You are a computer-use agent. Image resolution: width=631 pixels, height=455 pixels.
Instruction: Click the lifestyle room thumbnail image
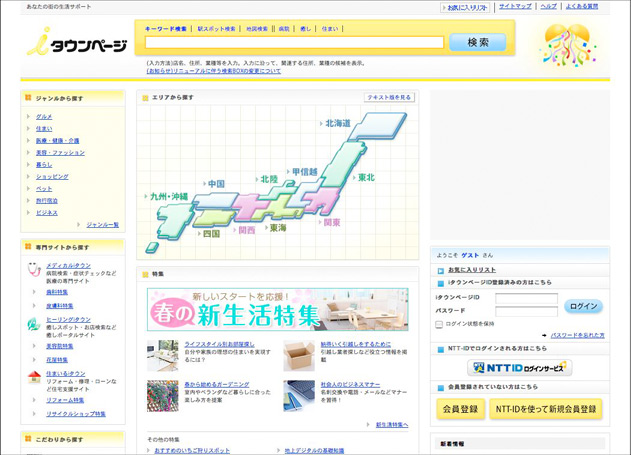[162, 354]
